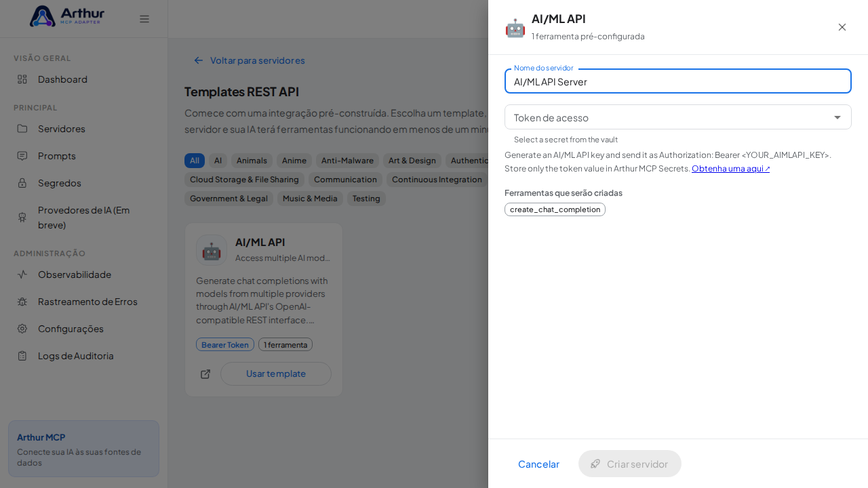This screenshot has width=868, height=488.
Task: Click the text 1 ferramenta pré-configurada
Action: pos(588,37)
